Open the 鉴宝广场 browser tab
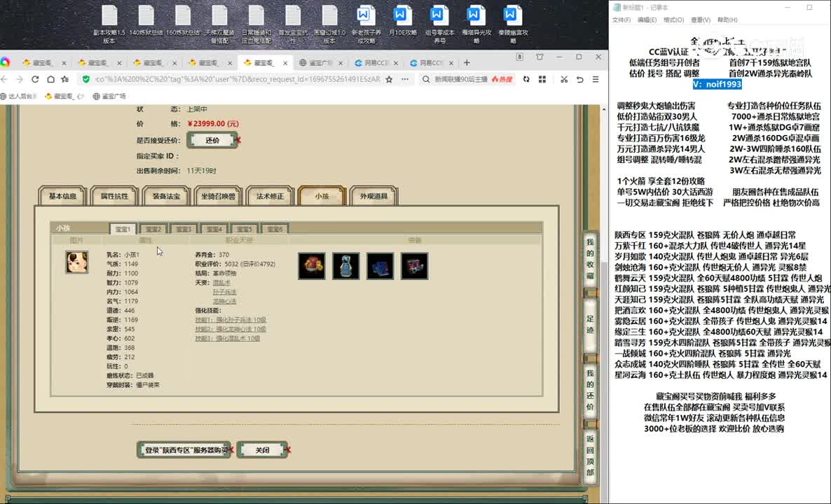Viewport: 831px width, 504px height. pyautogui.click(x=321, y=62)
